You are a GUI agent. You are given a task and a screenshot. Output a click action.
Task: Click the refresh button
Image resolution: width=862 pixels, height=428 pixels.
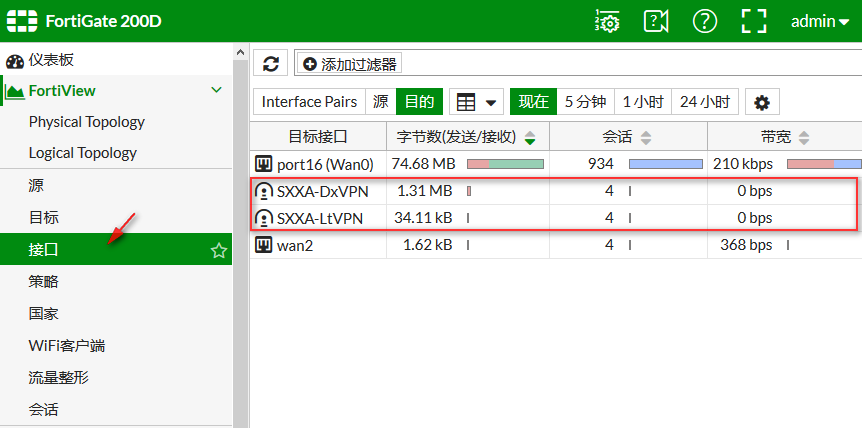tap(270, 64)
